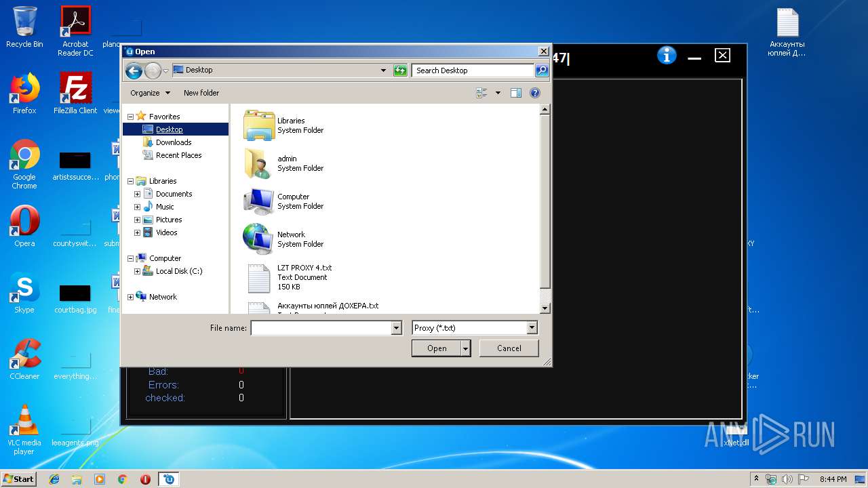Select Downloads under Favorites

point(174,142)
